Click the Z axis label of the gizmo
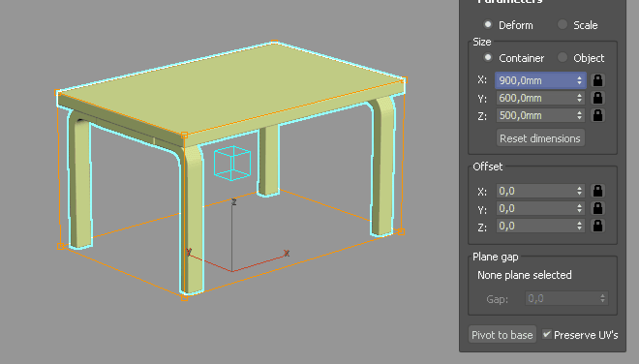Screen dimensions: 639x364 pyautogui.click(x=234, y=201)
